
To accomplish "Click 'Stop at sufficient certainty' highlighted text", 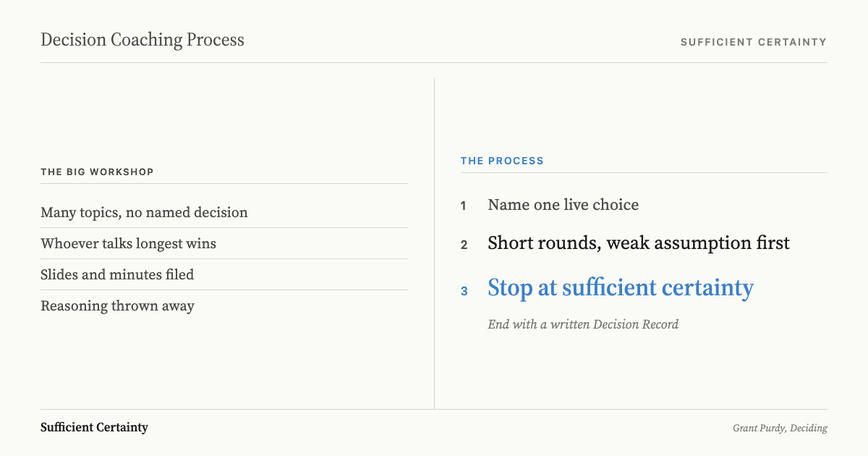I will (x=621, y=288).
